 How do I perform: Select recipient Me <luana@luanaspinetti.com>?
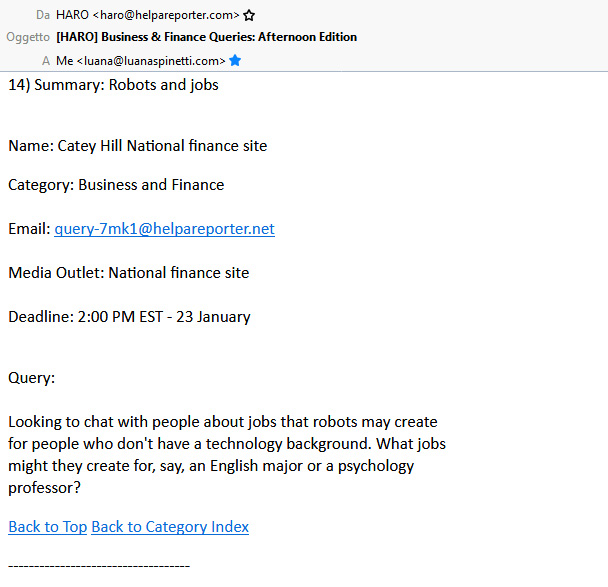point(141,60)
